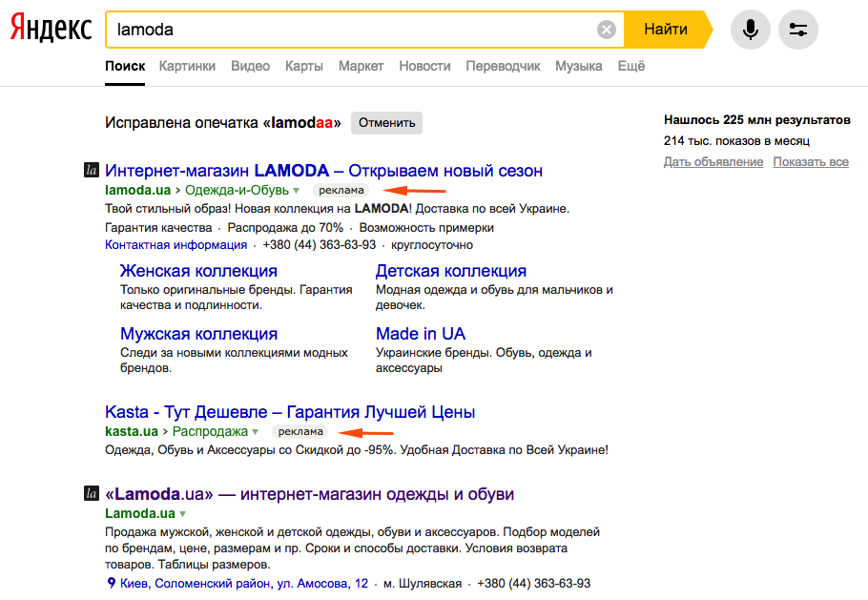This screenshot has height=600, width=868.
Task: Open the Женская коллекция sitelink
Action: pos(198,271)
